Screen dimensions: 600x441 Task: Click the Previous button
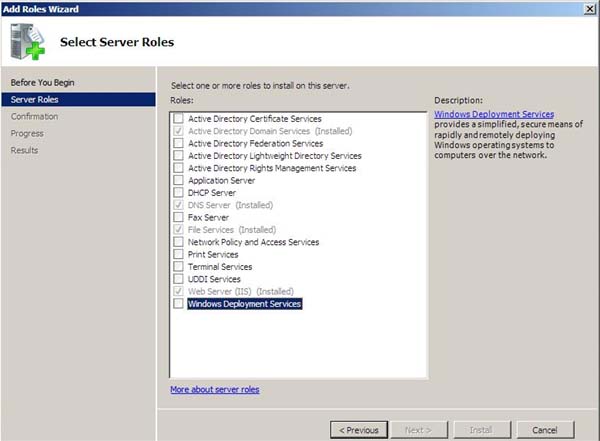tap(359, 430)
